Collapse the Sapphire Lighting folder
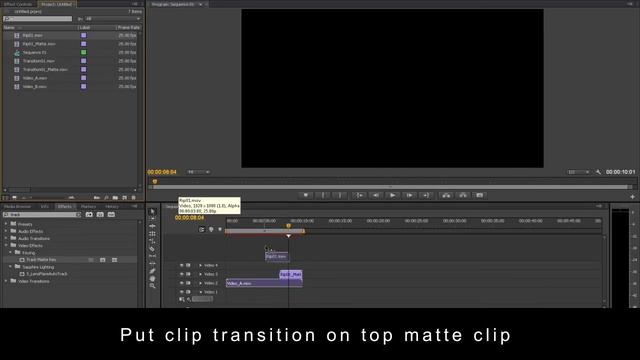Image resolution: width=640 pixels, height=360 pixels. (x=11, y=267)
